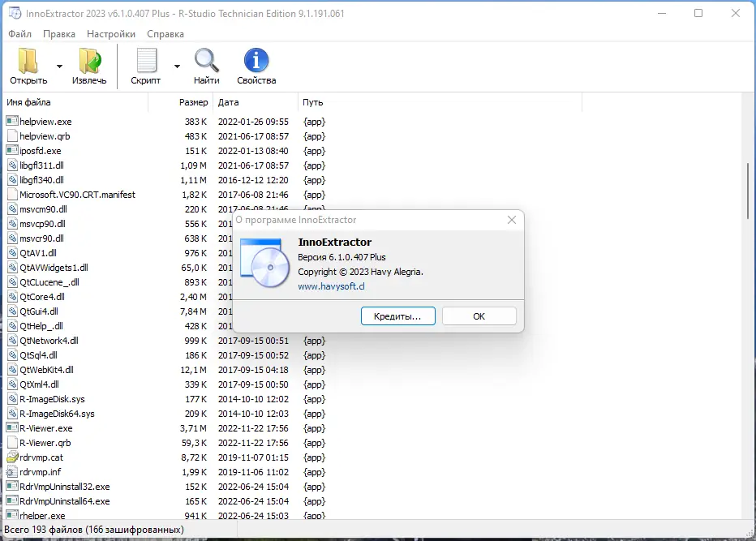Viewport: 756px width, 541px height.
Task: Open the Справка menu
Action: point(165,34)
